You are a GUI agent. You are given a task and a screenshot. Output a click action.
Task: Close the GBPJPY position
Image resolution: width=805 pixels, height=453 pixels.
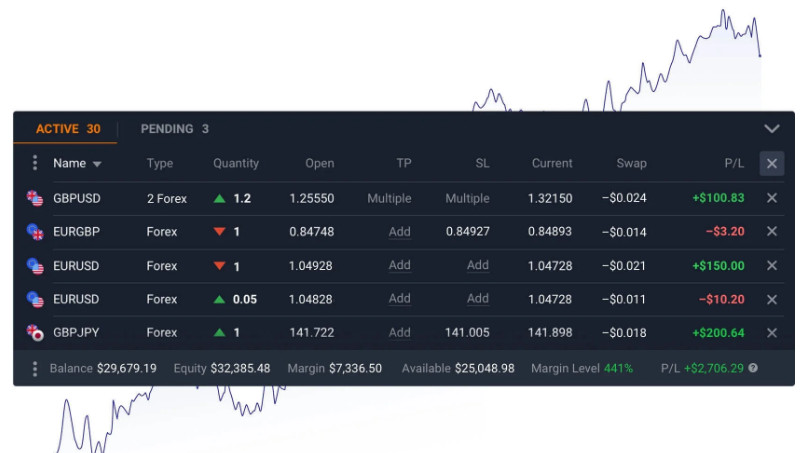point(772,333)
